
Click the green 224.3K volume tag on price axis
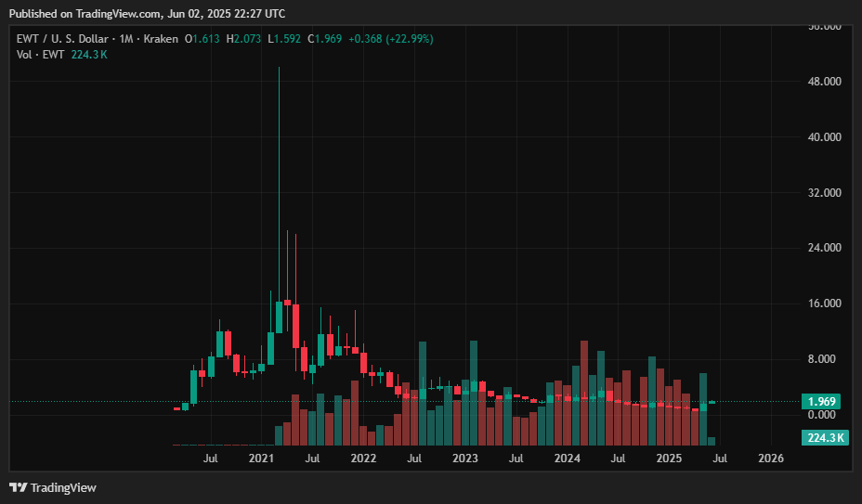coord(824,438)
